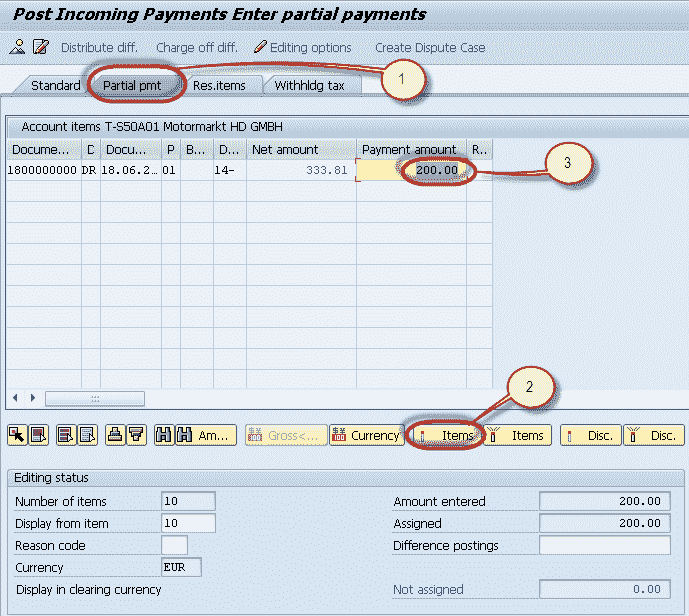Image resolution: width=689 pixels, height=616 pixels.
Task: Click the deactivate Disc. button with the spark icon
Action: [x=654, y=435]
